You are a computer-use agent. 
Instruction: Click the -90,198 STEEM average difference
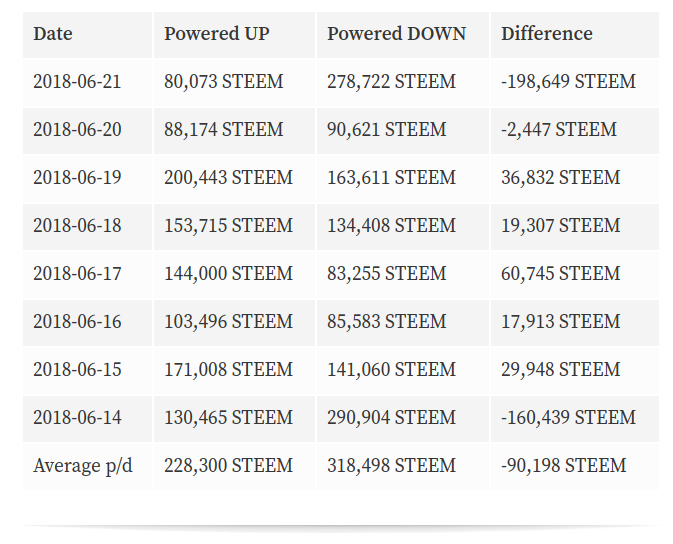tap(564, 466)
